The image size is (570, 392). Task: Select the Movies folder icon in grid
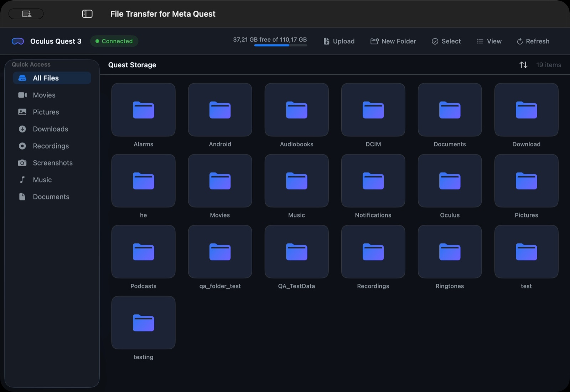pos(220,181)
